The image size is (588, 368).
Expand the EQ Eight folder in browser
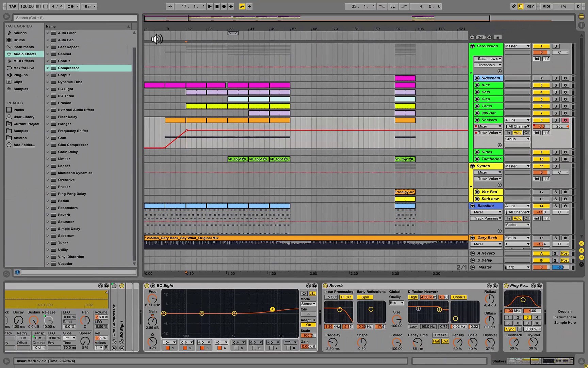pyautogui.click(x=48, y=89)
